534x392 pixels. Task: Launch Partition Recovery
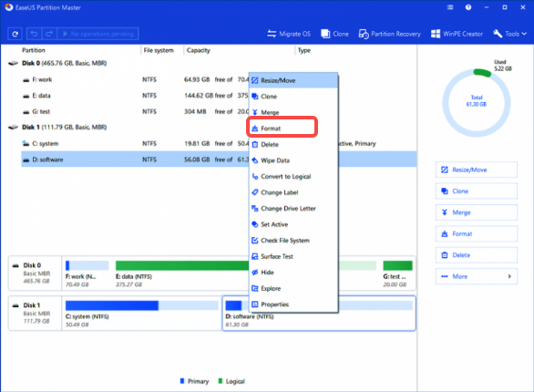tap(390, 34)
